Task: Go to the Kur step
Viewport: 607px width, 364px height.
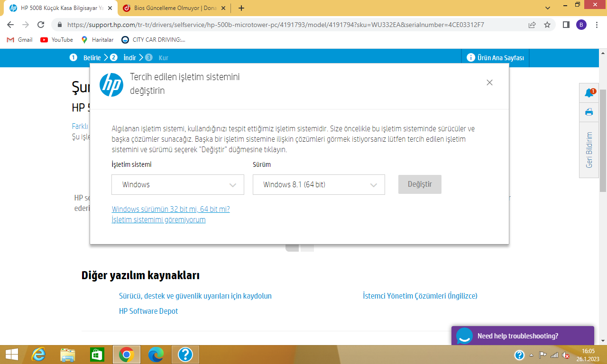Action: tap(157, 58)
